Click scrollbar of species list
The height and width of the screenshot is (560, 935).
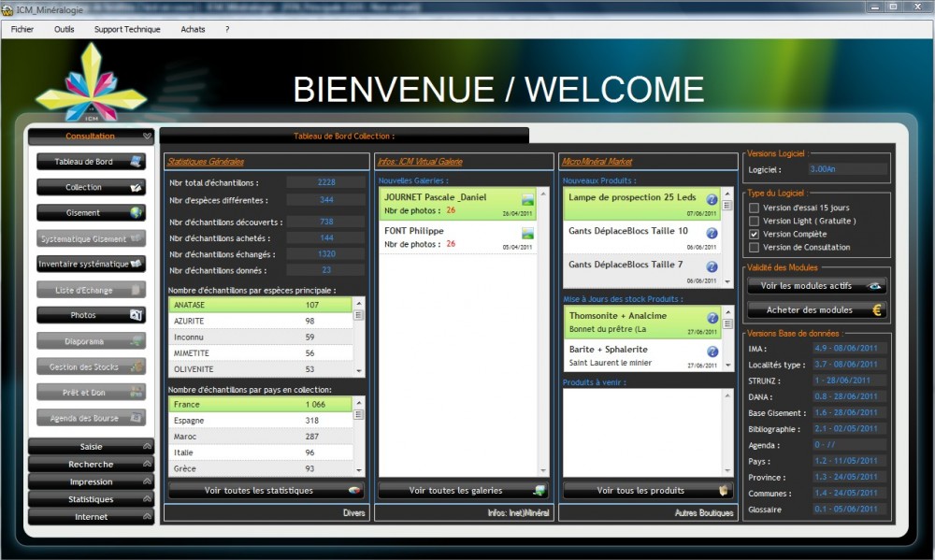tap(359, 337)
